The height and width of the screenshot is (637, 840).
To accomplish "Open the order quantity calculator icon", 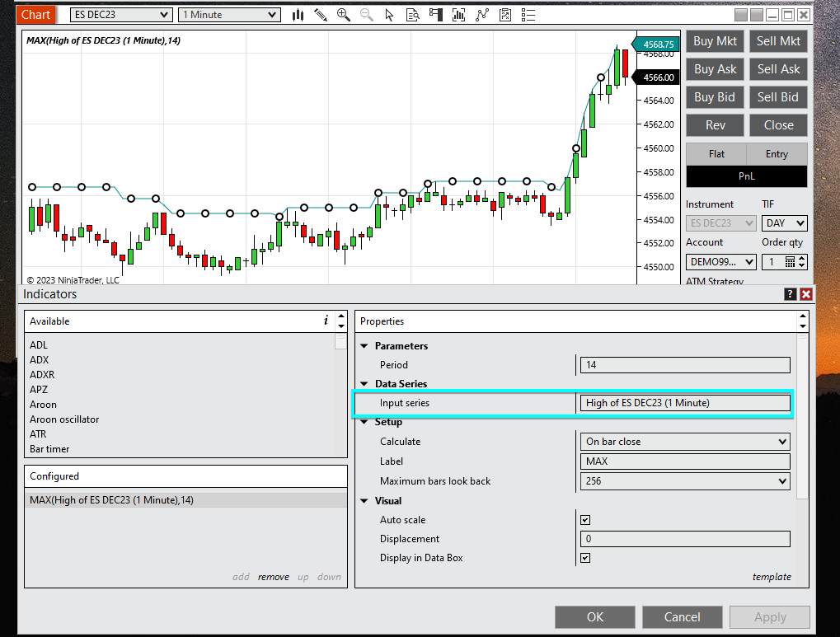I will [790, 261].
